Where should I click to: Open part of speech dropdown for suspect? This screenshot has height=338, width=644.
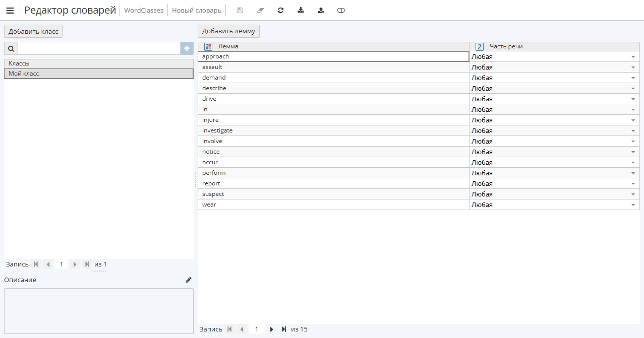[633, 194]
